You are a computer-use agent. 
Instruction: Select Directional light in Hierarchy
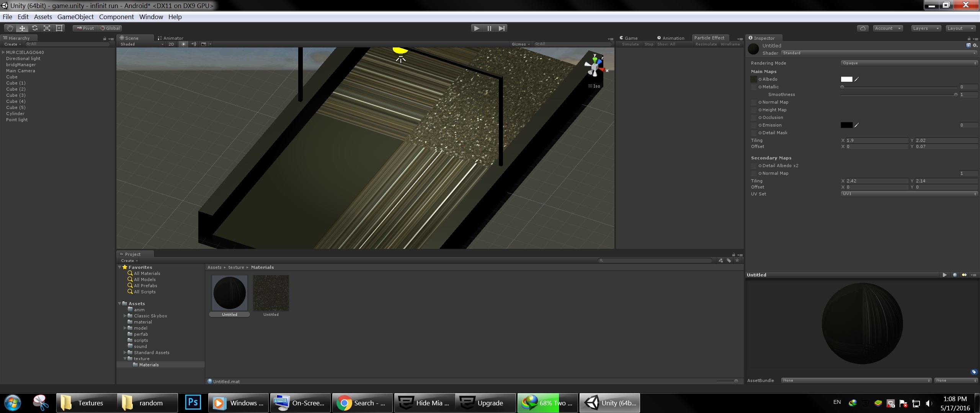click(23, 59)
